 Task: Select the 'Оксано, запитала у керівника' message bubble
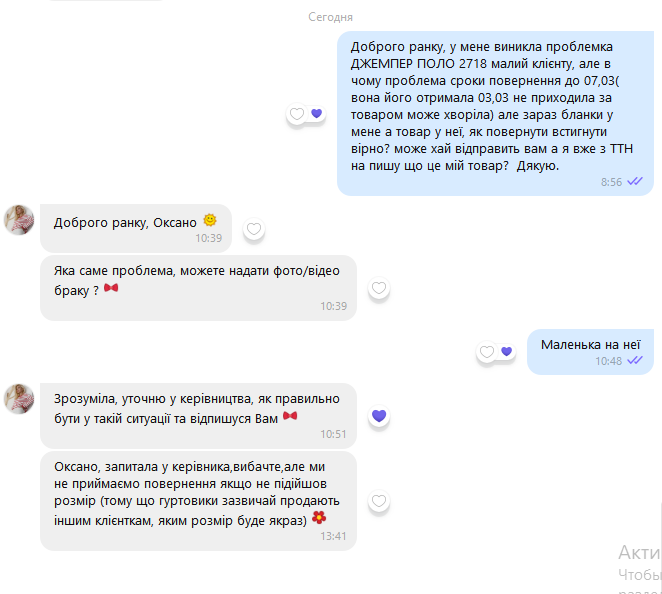(x=198, y=501)
